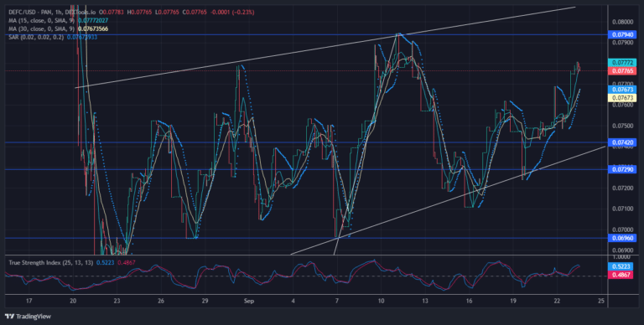Click the 17 date on the time axis
Viewport: 644px width, 325px height.
29,302
